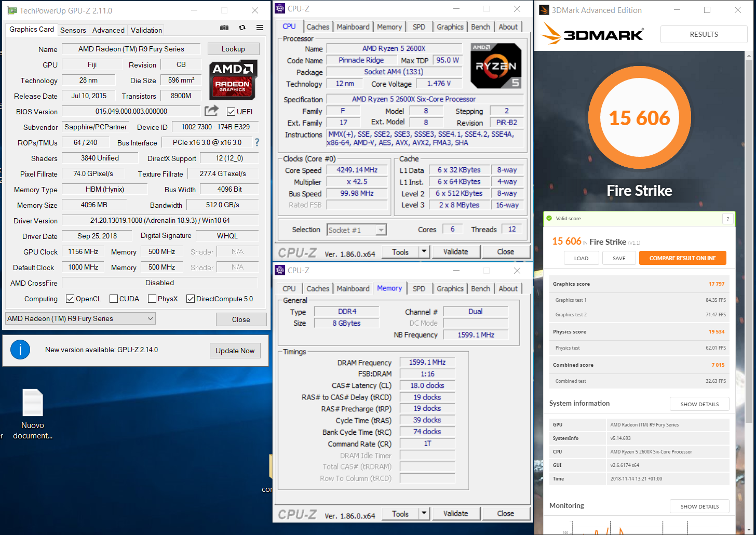Switch to GPU-Z Advanced tab
This screenshot has height=535, width=756.
109,30
